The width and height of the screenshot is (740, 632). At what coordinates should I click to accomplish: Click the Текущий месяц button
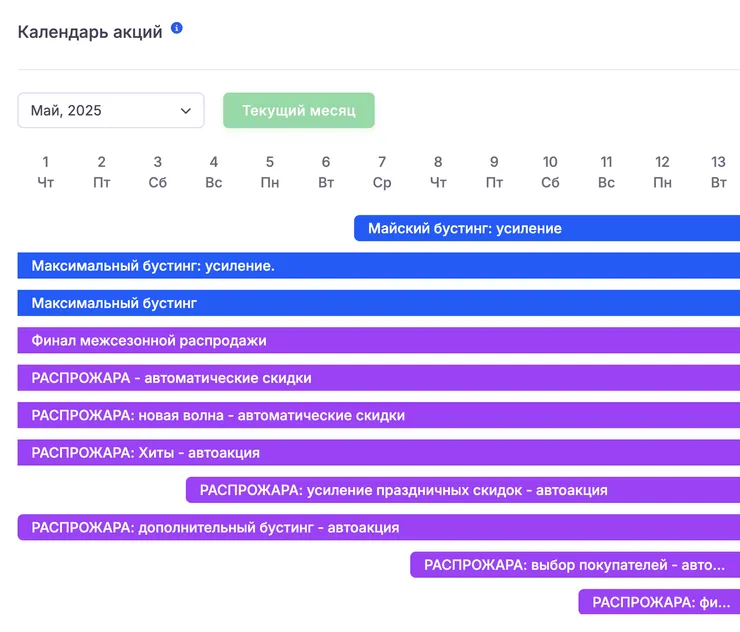point(299,110)
